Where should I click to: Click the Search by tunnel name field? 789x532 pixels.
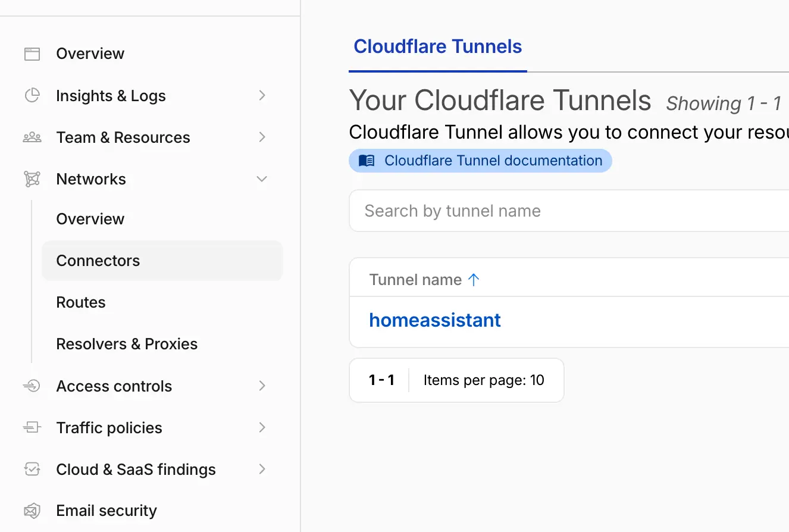(569, 211)
